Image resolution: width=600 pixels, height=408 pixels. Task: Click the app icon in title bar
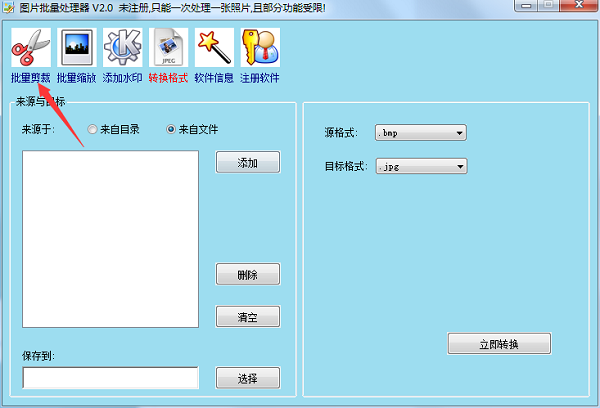(x=8, y=7)
